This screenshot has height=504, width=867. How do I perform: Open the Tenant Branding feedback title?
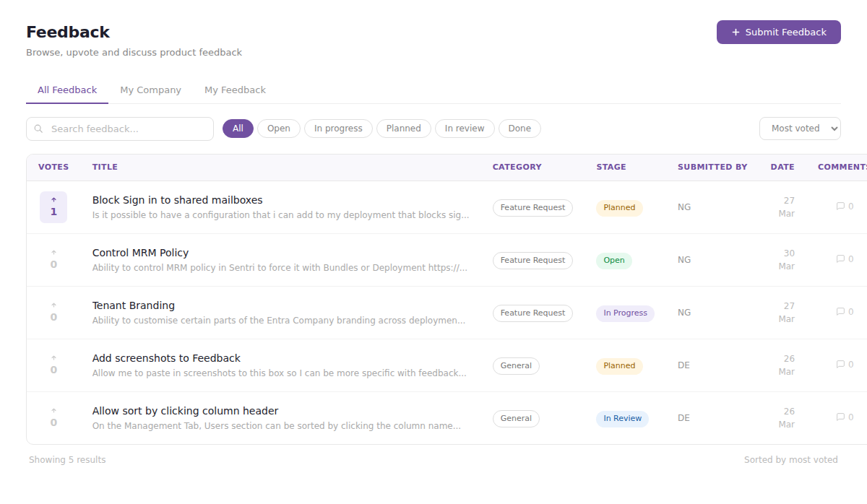134,305
